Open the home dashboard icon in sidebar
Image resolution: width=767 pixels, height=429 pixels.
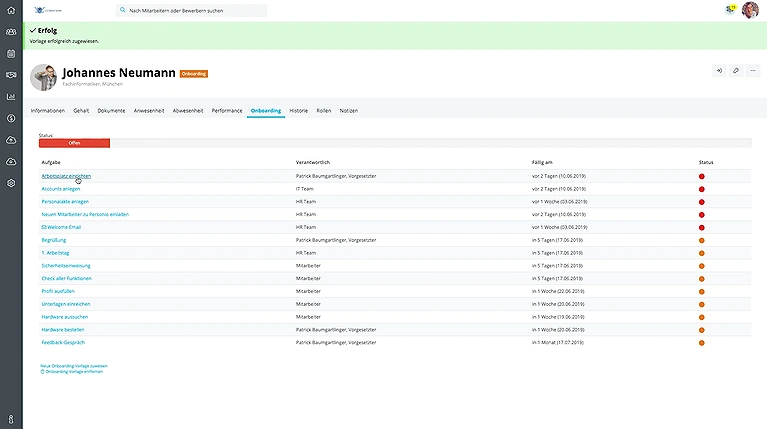(x=11, y=10)
